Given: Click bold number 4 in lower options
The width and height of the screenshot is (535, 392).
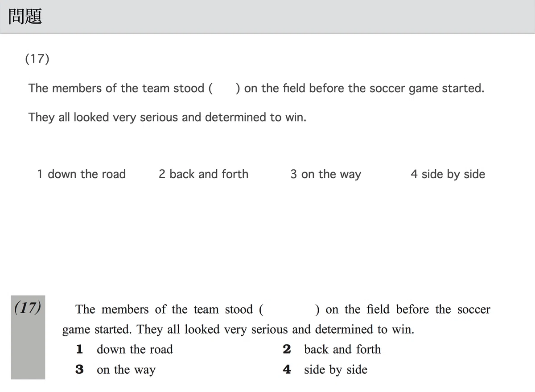Looking at the screenshot, I should coord(287,370).
